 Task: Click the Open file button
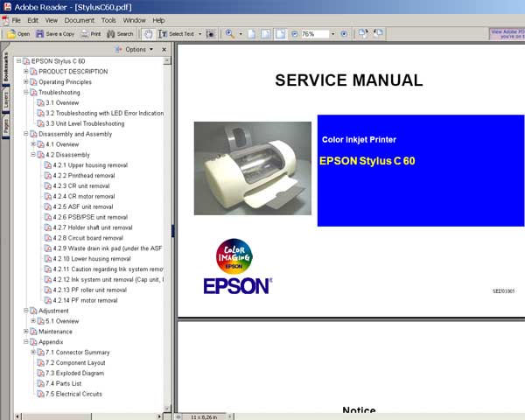pos(18,34)
